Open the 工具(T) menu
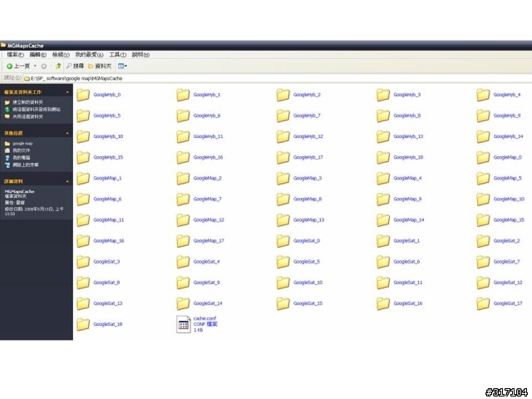 pyautogui.click(x=118, y=55)
